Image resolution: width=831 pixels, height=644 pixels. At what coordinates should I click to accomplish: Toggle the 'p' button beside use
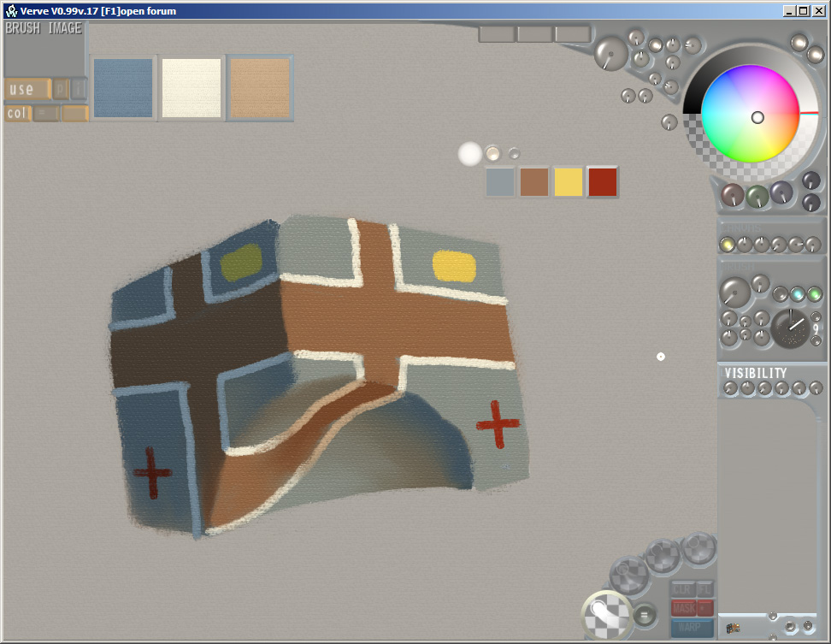[x=61, y=89]
